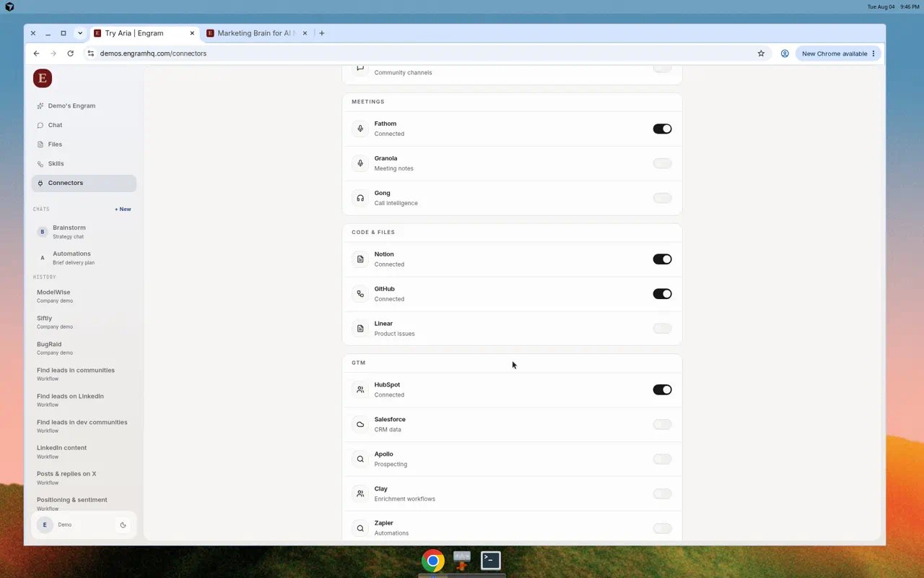Open Skills in sidebar
Viewport: 924px width, 578px height.
(x=84, y=164)
